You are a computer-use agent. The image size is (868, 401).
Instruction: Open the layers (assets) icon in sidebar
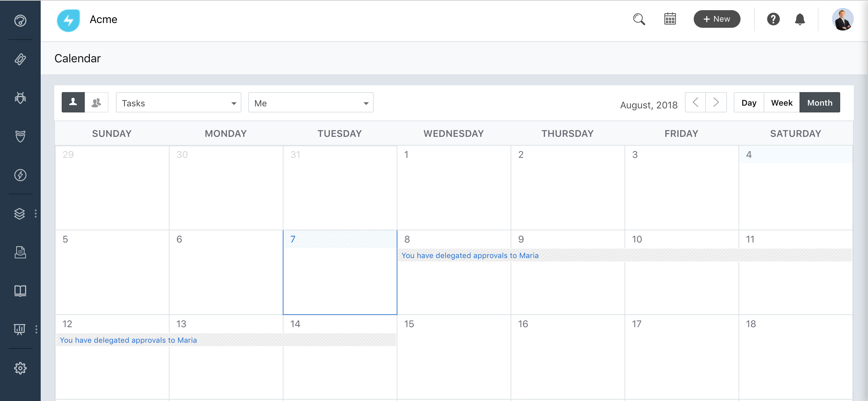(x=20, y=214)
